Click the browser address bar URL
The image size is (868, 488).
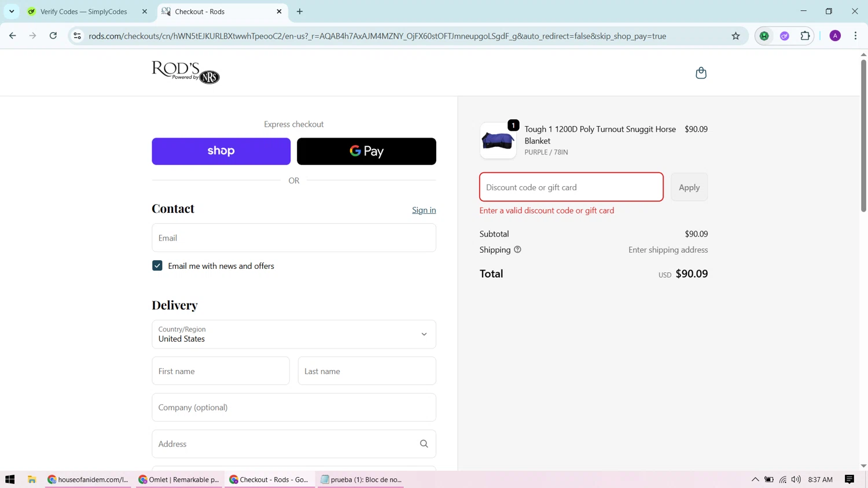point(377,36)
